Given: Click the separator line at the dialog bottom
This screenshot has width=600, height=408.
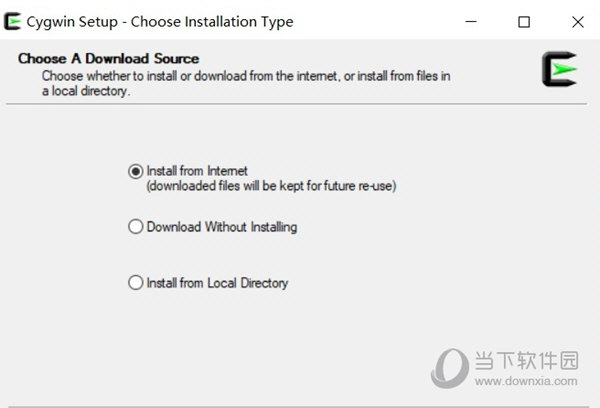Looking at the screenshot, I should point(298,406).
